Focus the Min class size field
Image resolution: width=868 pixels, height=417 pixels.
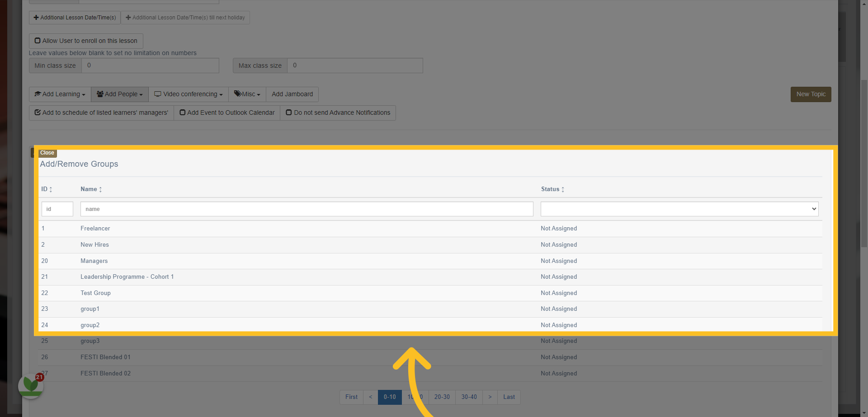(150, 66)
